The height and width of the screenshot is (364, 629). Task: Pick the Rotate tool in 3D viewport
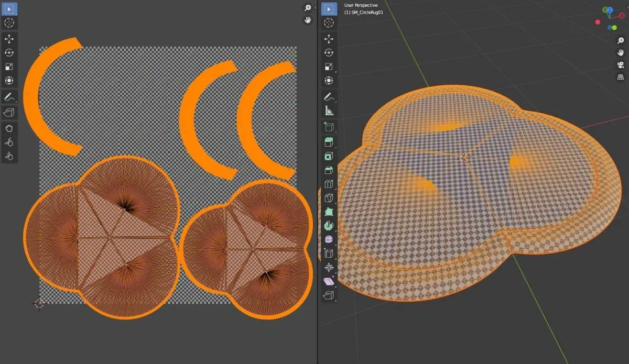[329, 53]
